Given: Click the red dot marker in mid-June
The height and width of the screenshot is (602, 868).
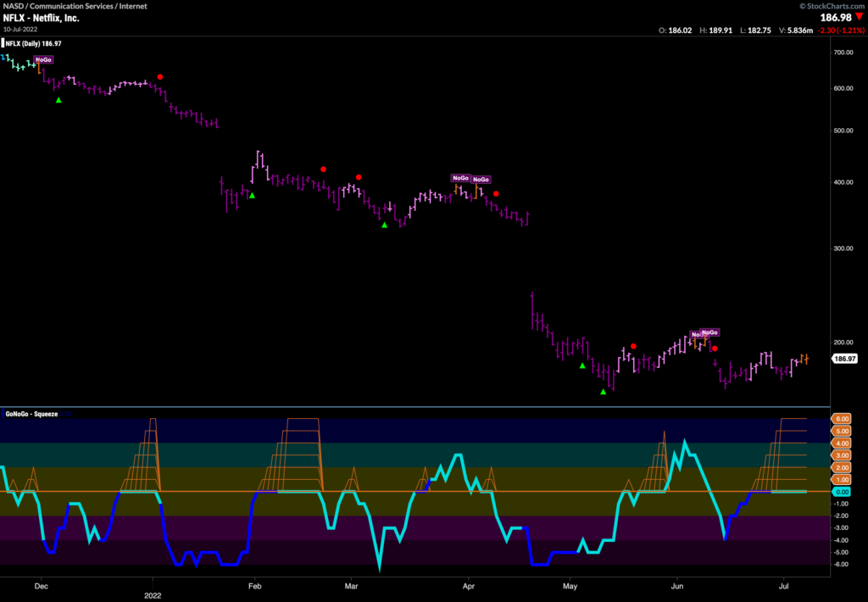Looking at the screenshot, I should click(715, 348).
